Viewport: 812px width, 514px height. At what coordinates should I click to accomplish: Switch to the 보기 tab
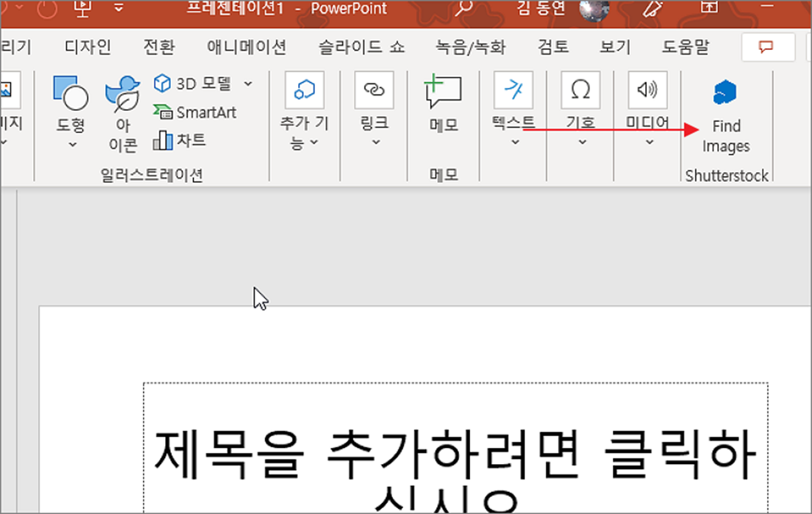click(x=615, y=47)
